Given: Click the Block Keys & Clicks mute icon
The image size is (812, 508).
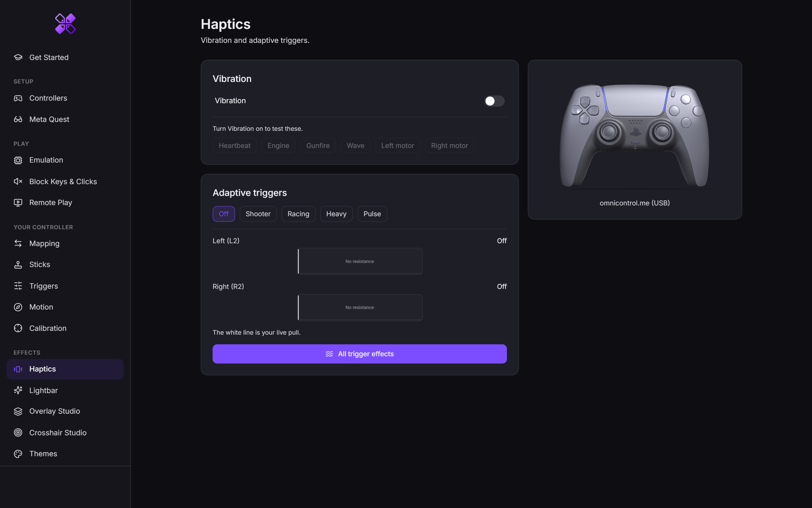Looking at the screenshot, I should click(18, 181).
